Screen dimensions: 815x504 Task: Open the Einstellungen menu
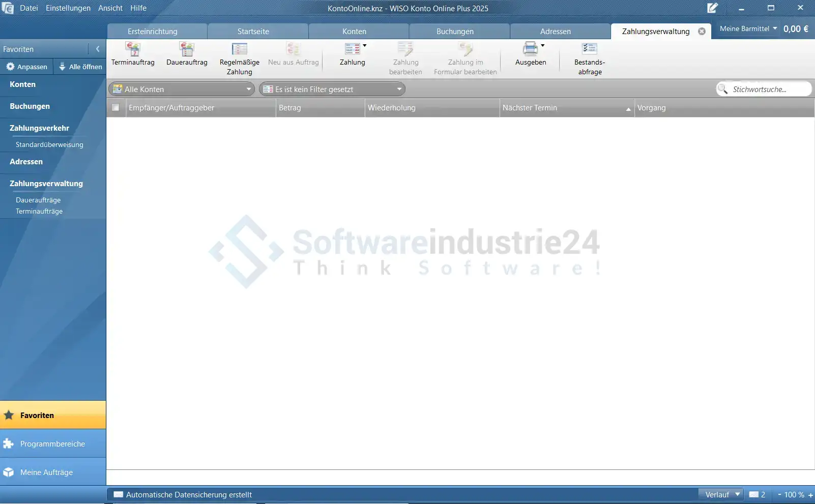[68, 8]
